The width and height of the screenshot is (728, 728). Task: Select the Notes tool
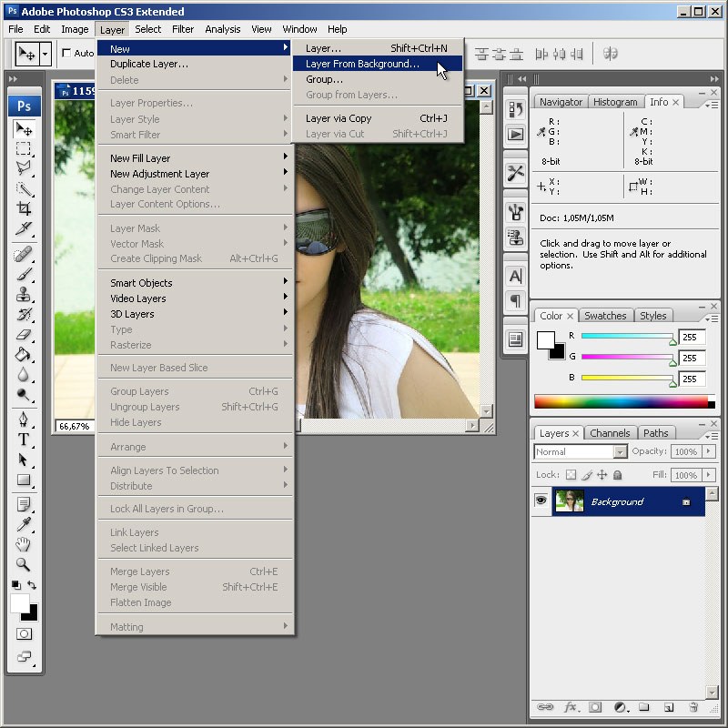click(x=24, y=504)
